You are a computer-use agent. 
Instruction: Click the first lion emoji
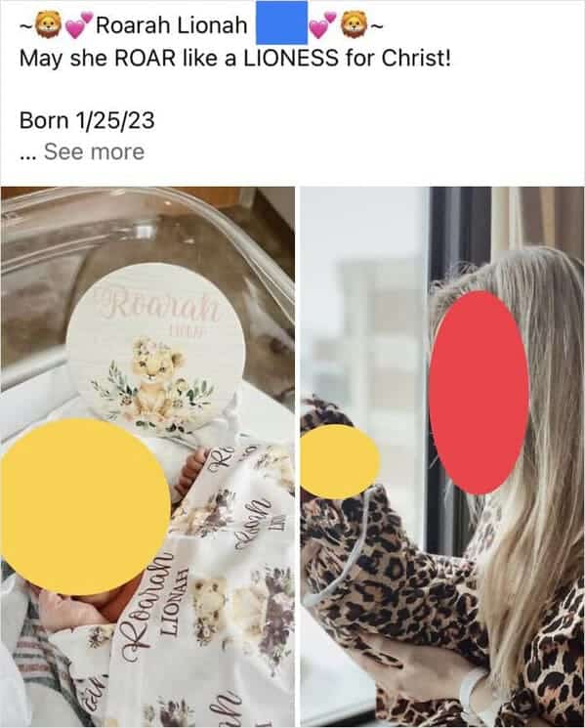point(49,24)
